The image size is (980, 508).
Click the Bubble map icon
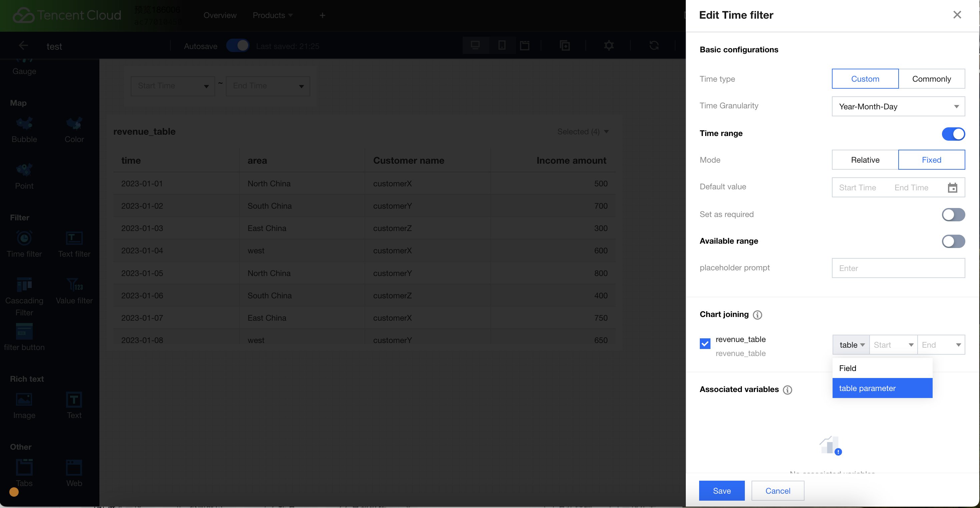[x=24, y=124]
